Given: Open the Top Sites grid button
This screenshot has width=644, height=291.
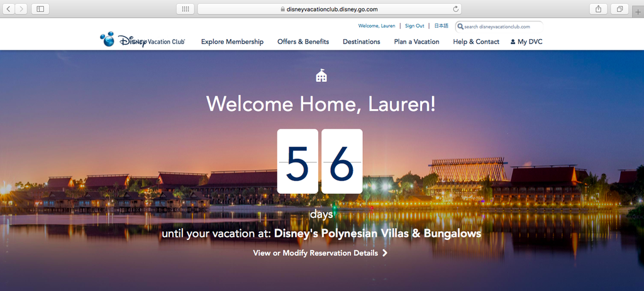Looking at the screenshot, I should point(186,9).
